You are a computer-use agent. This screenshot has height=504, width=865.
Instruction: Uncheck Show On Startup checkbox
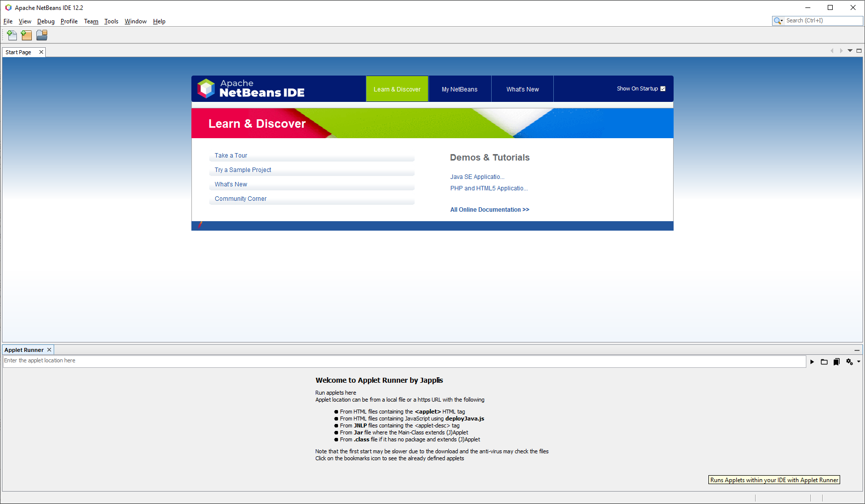click(663, 89)
